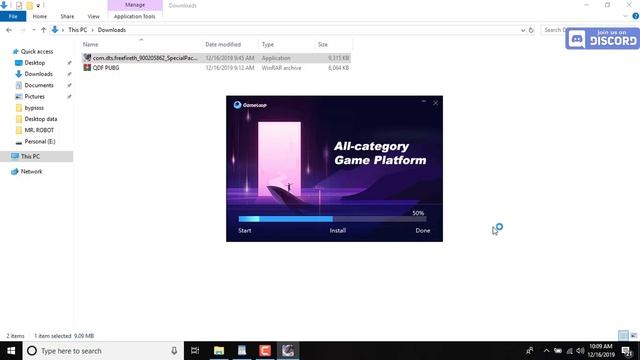
Task: Open Downloads in navigation pane
Action: click(38, 74)
